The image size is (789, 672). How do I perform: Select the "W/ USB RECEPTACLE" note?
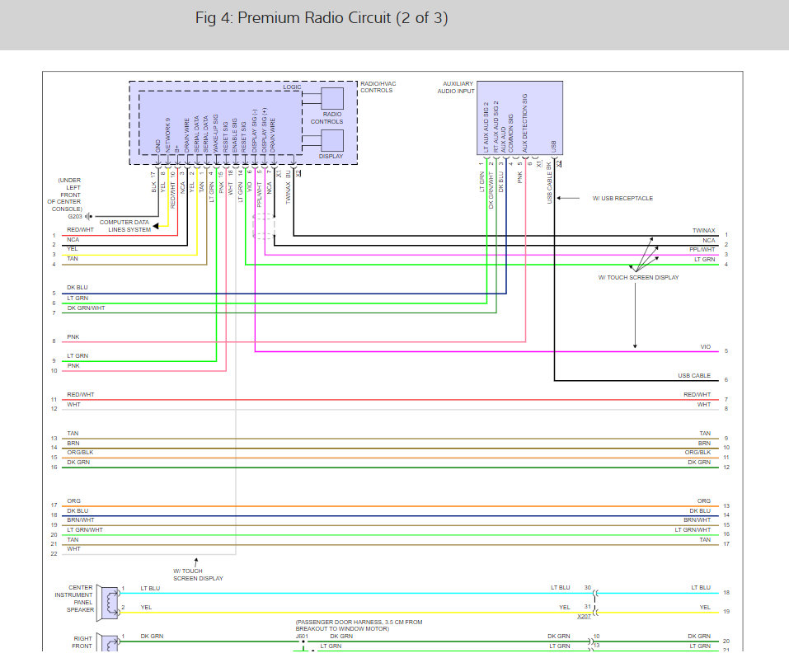[x=622, y=199]
